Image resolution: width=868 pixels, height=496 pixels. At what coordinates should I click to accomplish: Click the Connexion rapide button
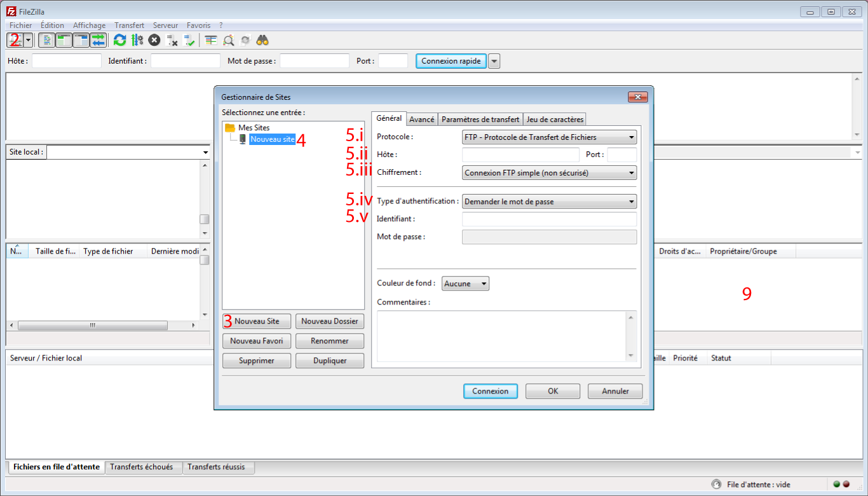(x=452, y=61)
